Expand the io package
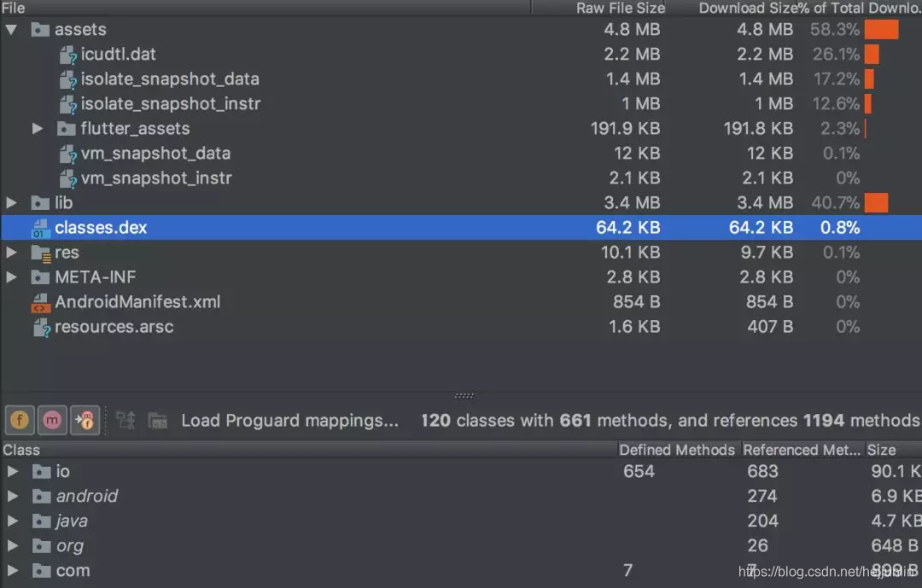 pos(12,471)
